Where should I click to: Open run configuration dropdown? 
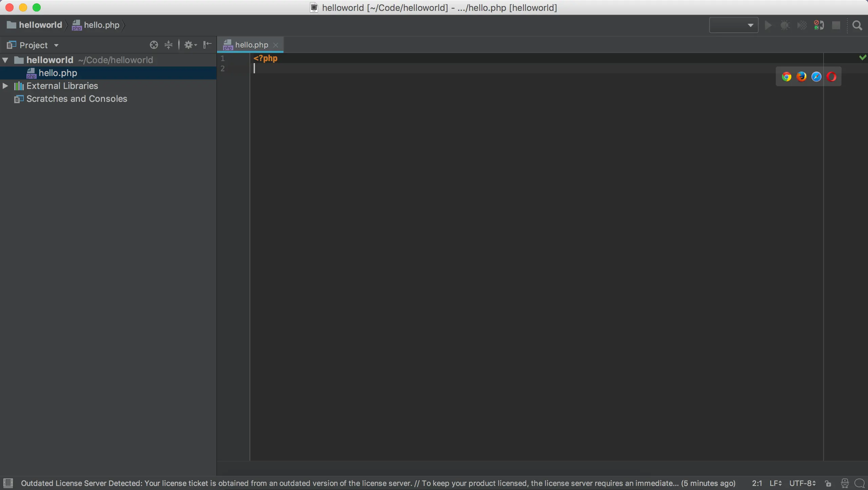(734, 25)
